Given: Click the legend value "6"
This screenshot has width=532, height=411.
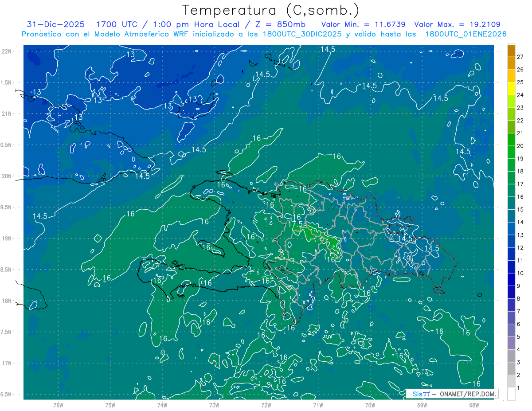Looking at the screenshot, I should 519,324.
